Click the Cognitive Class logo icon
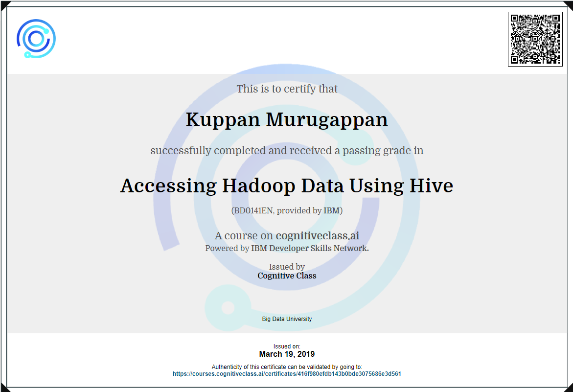The height and width of the screenshot is (392, 573). [x=36, y=39]
